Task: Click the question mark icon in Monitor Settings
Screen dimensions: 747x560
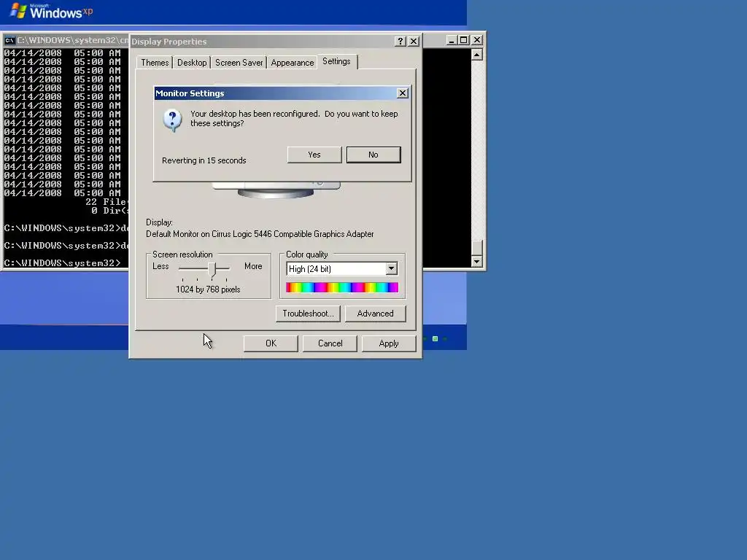Action: 172,120
